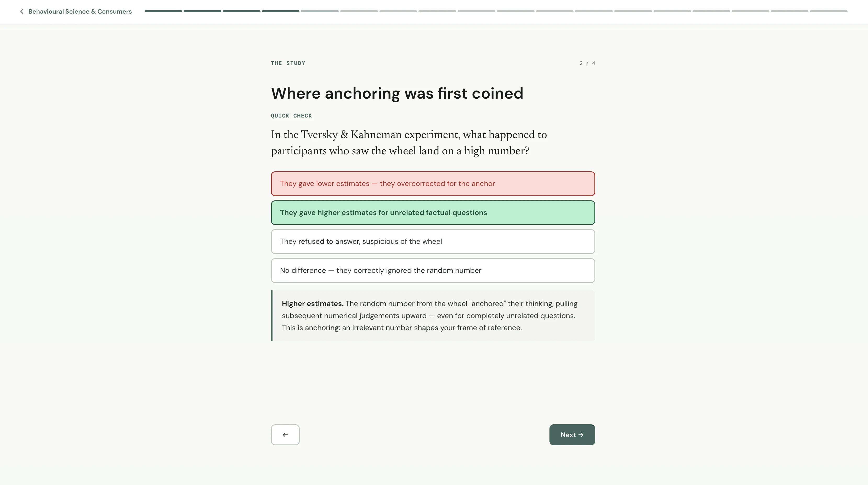Expand the explanation panel below the answers
This screenshot has width=868, height=485.
433,315
